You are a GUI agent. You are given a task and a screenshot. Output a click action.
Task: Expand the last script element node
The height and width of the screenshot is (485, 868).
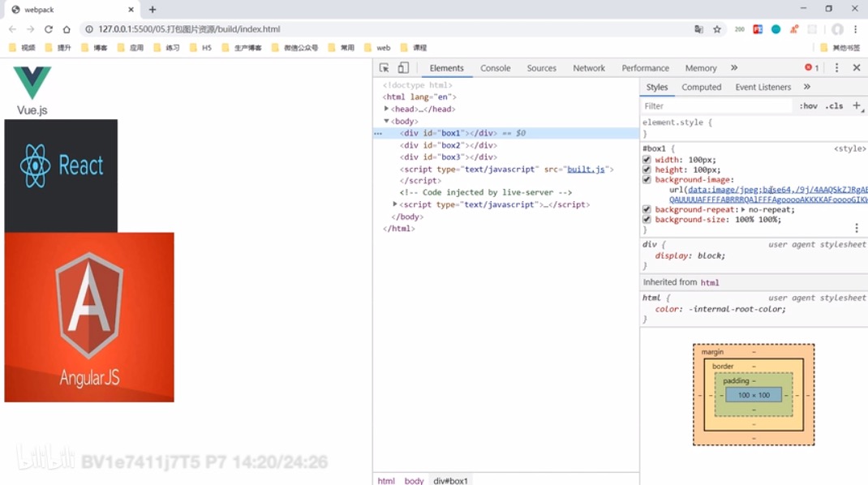(395, 204)
